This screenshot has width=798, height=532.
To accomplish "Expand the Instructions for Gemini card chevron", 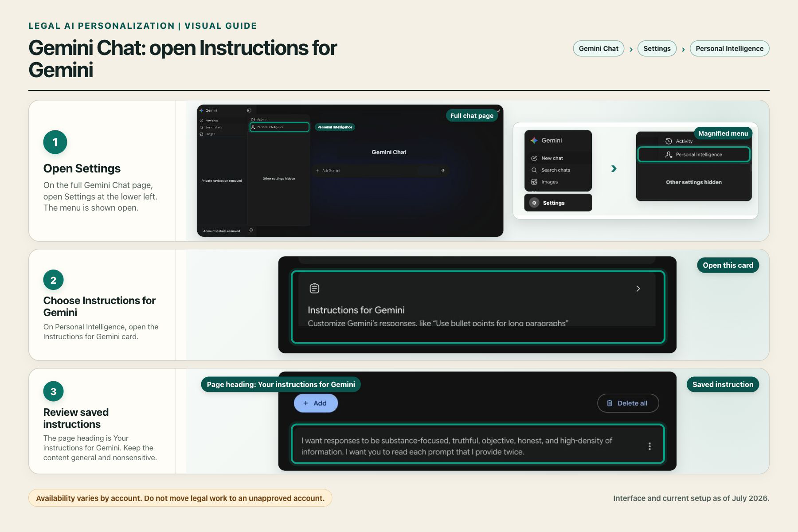I will (x=638, y=289).
